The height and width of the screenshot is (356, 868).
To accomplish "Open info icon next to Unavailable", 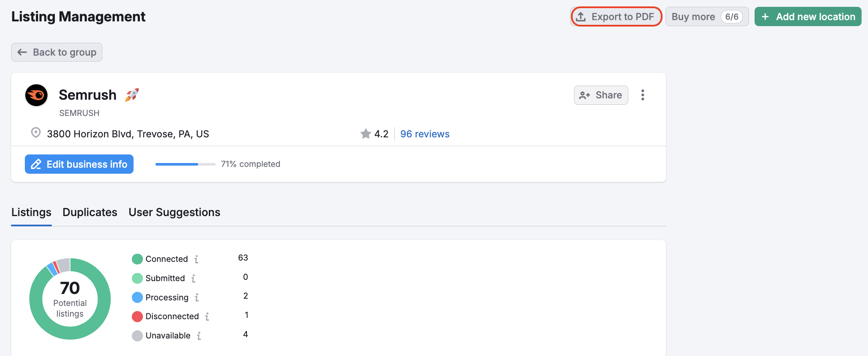I will [199, 336].
